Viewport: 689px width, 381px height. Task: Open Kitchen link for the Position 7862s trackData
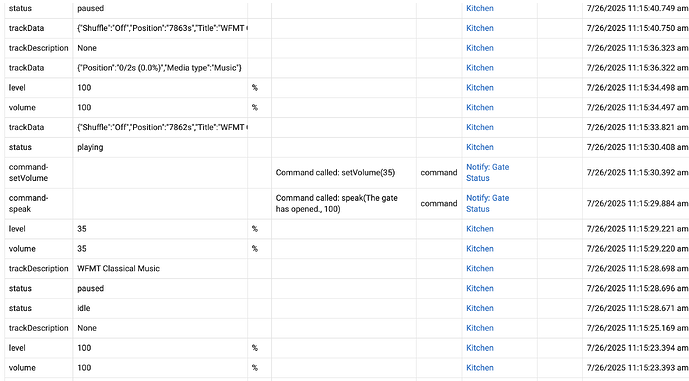click(x=480, y=127)
